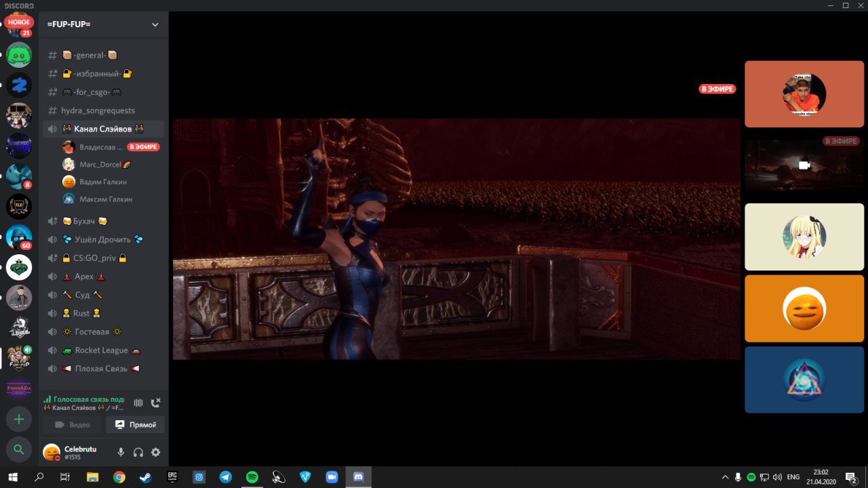The height and width of the screenshot is (488, 868).
Task: Open the =FUP-FUP= server dropdown menu
Action: pyautogui.click(x=103, y=24)
